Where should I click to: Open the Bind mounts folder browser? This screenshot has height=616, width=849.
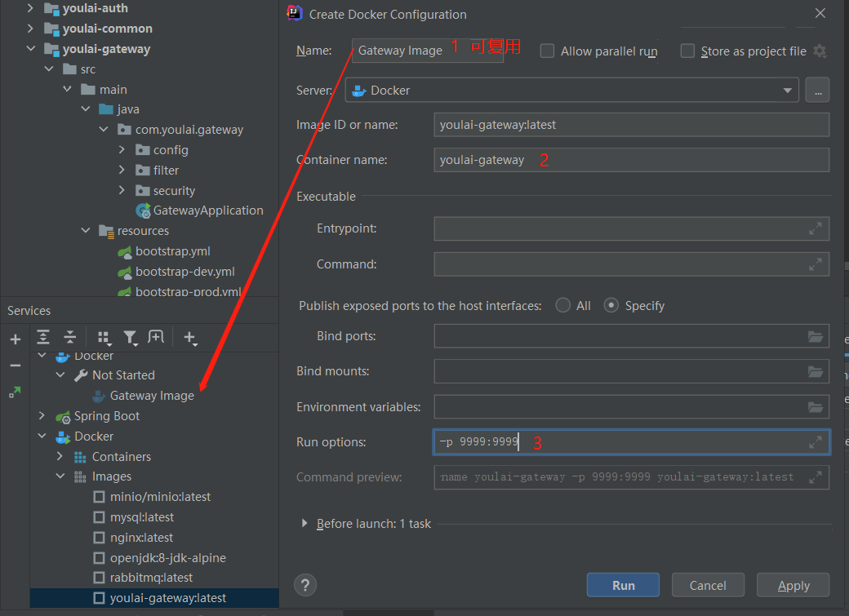816,372
